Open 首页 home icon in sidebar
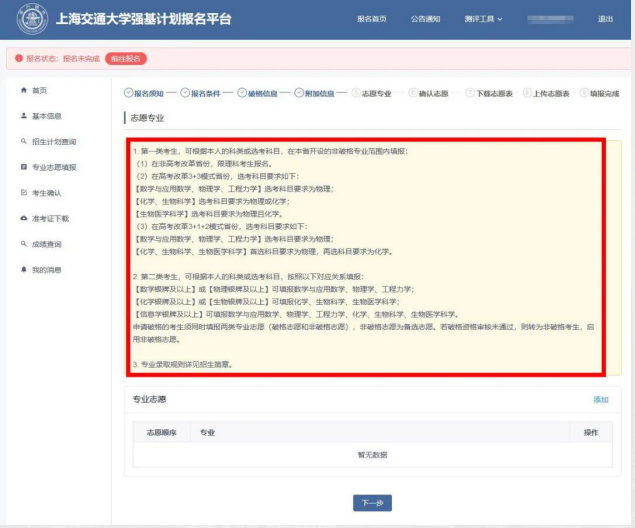This screenshot has width=635, height=528. pos(24,90)
